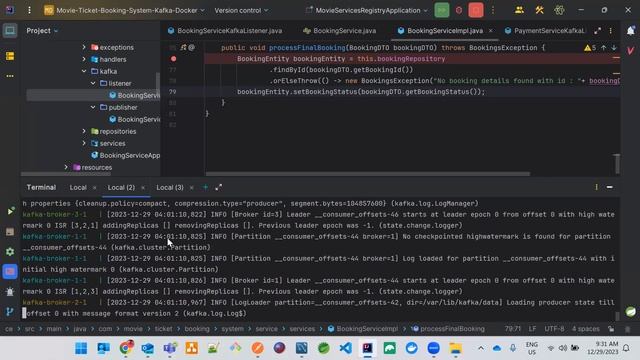The height and width of the screenshot is (360, 640).
Task: Expand the exceptions folder
Action: (84, 47)
